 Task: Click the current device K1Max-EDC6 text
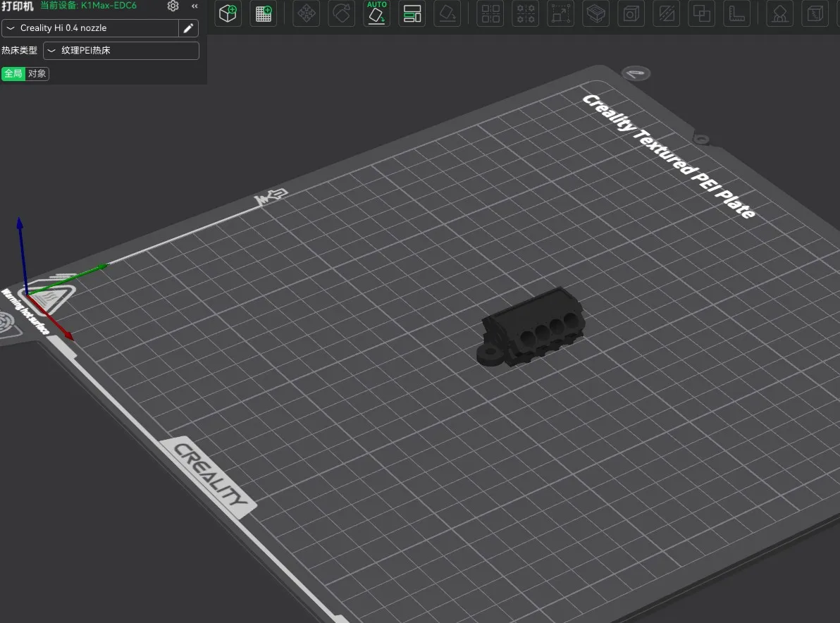pyautogui.click(x=88, y=6)
